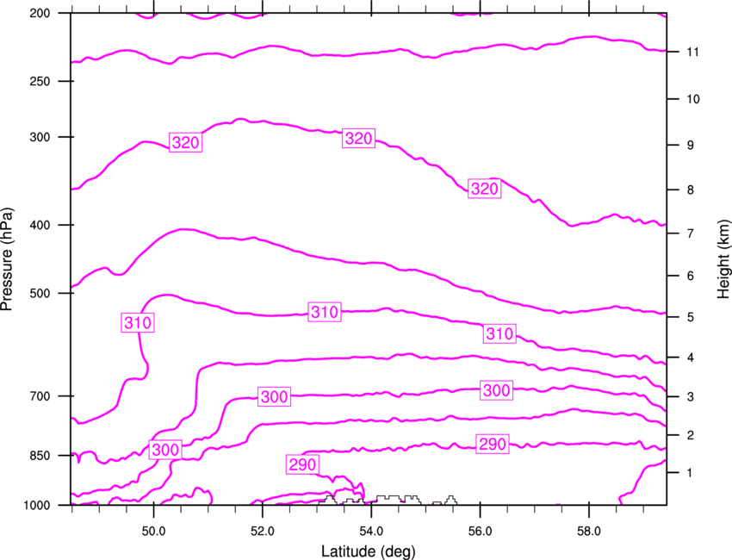Click the 310 contour label between latitudes 52.0 and 54.0
The width and height of the screenshot is (732, 560).
pyautogui.click(x=325, y=312)
